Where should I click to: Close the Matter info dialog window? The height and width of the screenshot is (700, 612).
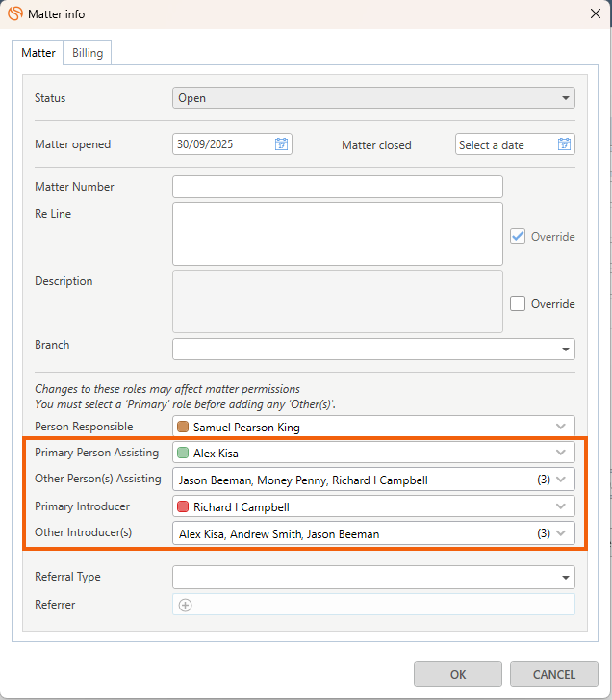click(593, 13)
